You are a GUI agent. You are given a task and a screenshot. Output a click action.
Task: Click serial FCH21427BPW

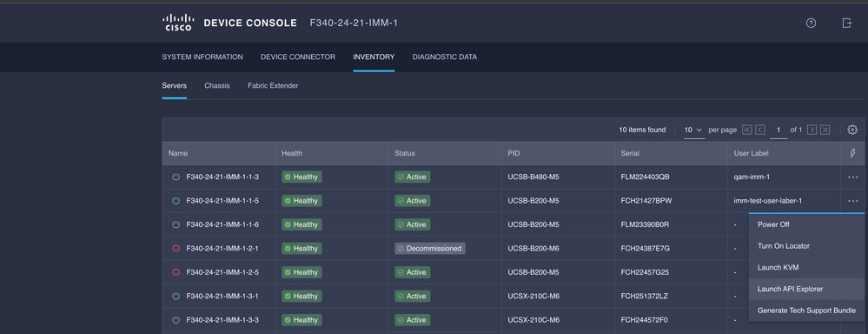click(x=646, y=201)
